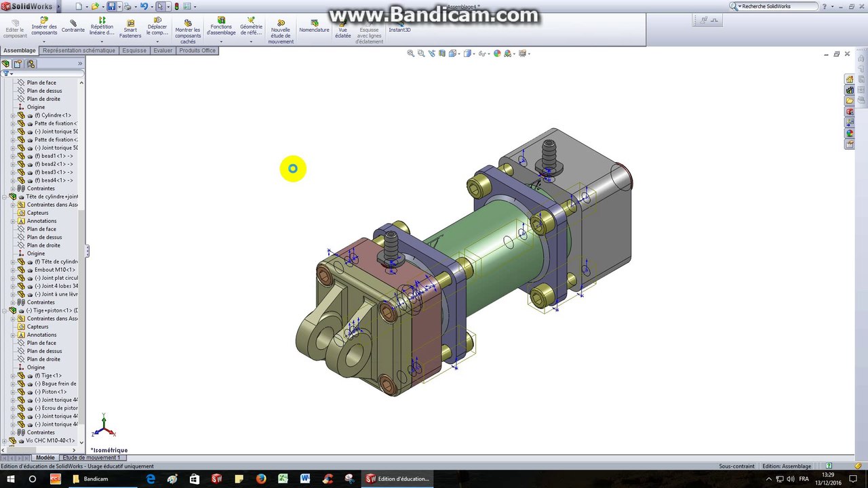868x488 pixels.
Task: Click the Smart Fasteners tool
Action: click(130, 28)
